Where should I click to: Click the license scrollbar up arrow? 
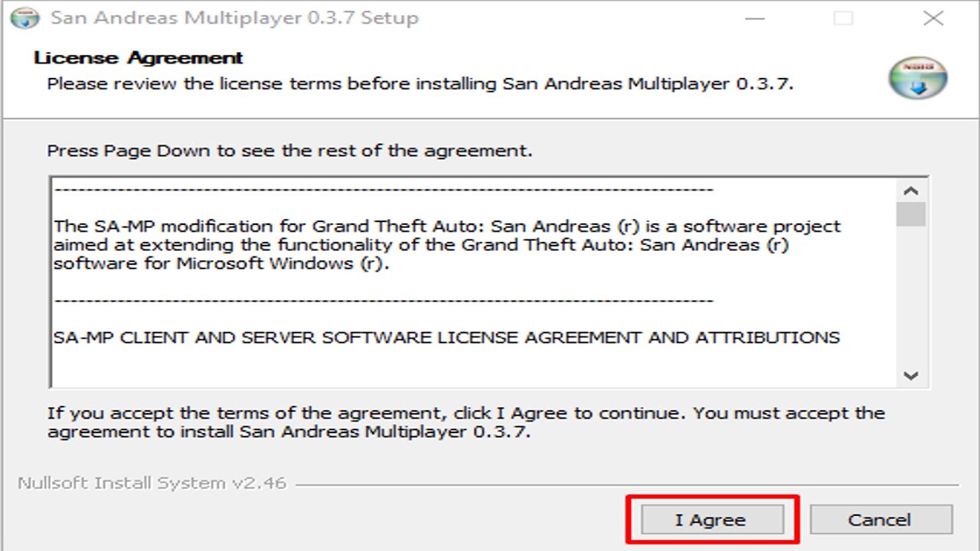pyautogui.click(x=910, y=191)
